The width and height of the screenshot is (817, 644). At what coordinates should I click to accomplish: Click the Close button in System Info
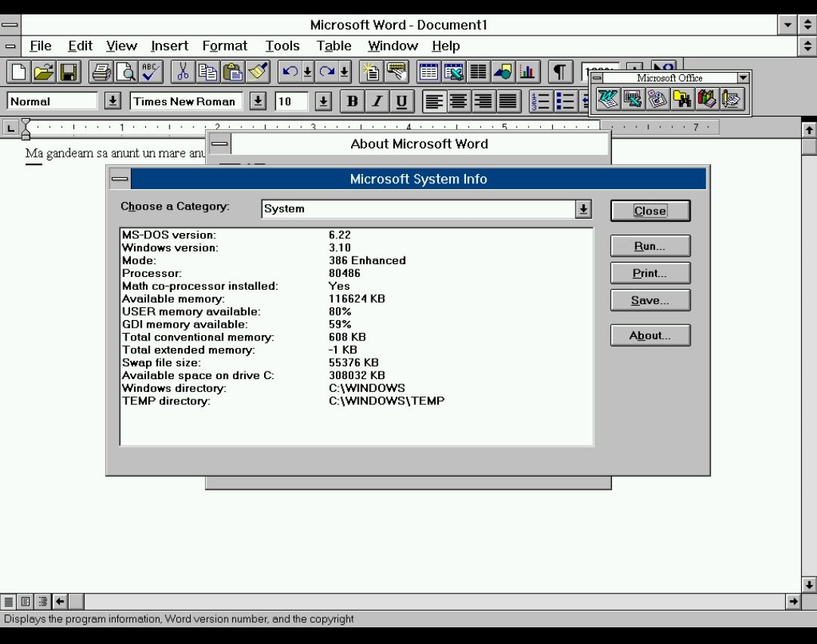pyautogui.click(x=650, y=211)
